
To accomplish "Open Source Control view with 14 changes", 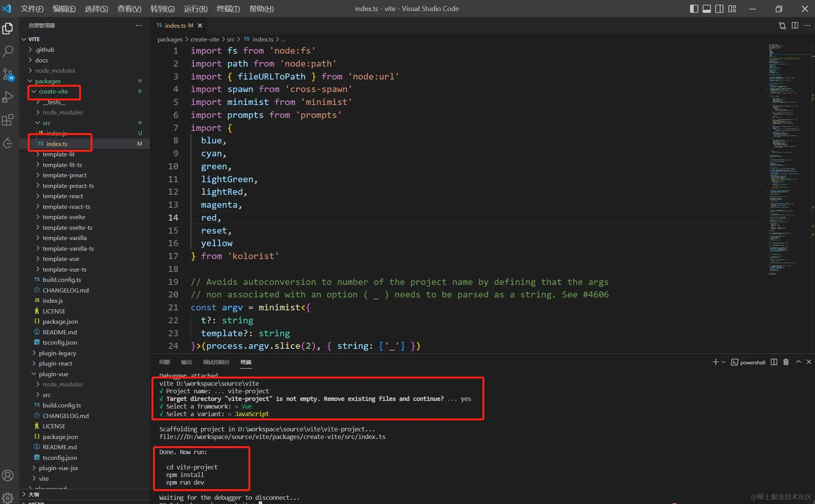I will [8, 74].
